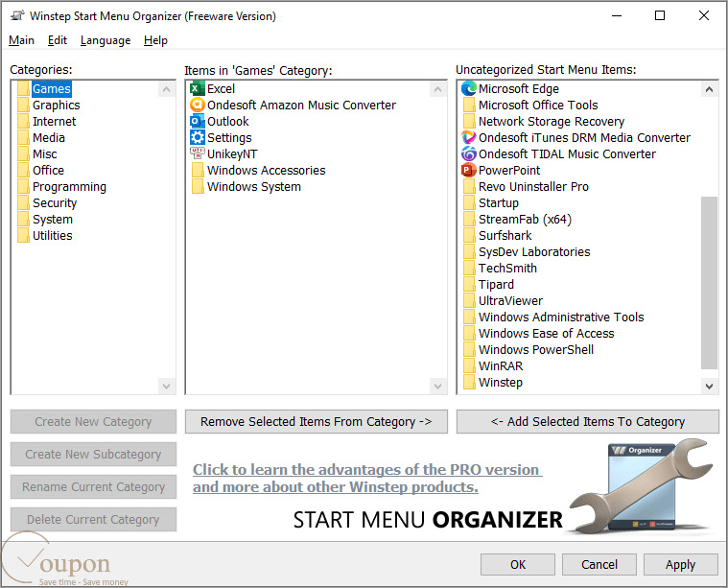Viewport: 728px width, 588px height.
Task: Open the Main menu
Action: (x=21, y=40)
